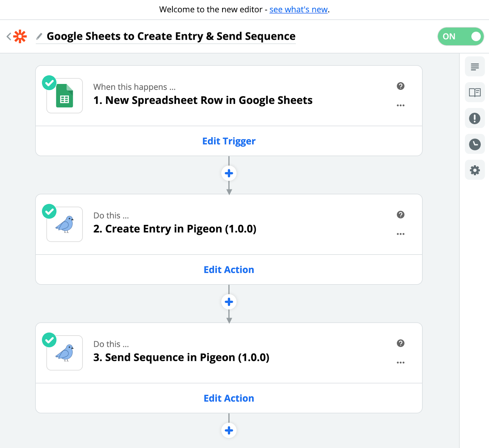Open Zap settings gear icon
Screen dimensions: 489x448
click(x=475, y=170)
